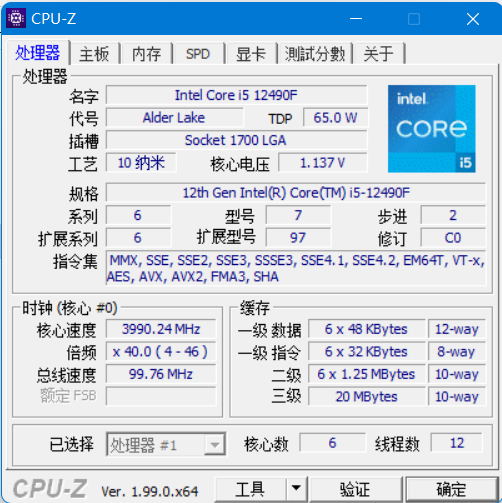Viewport: 502px width, 503px height.
Task: Click the 核心速度 value field
Action: pos(161,329)
